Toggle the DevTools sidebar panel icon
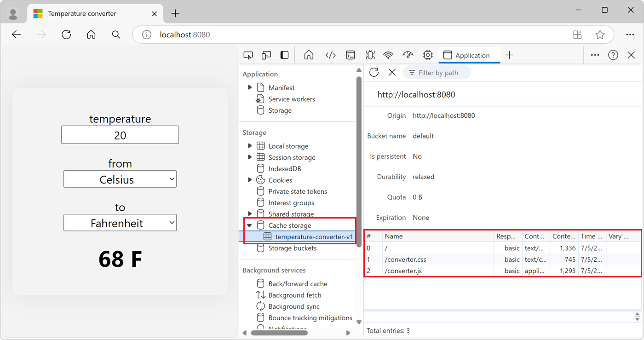Image resolution: width=644 pixels, height=340 pixels. 285,55
